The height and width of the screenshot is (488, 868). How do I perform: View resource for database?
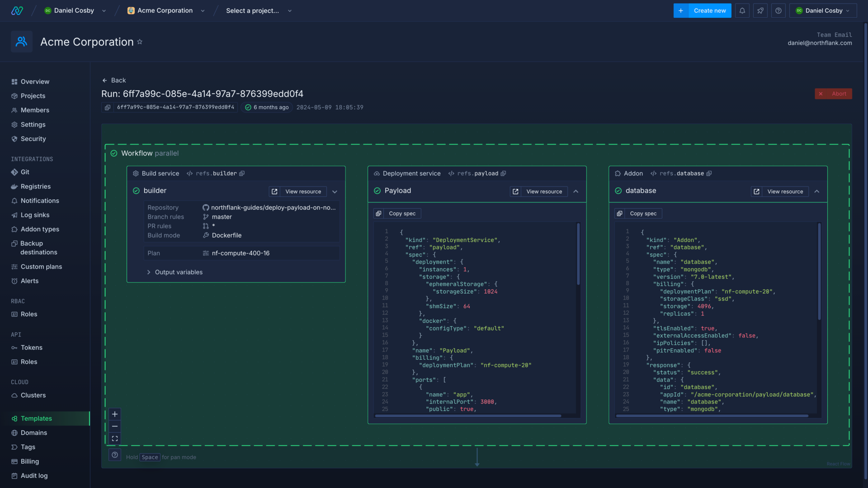pyautogui.click(x=785, y=192)
